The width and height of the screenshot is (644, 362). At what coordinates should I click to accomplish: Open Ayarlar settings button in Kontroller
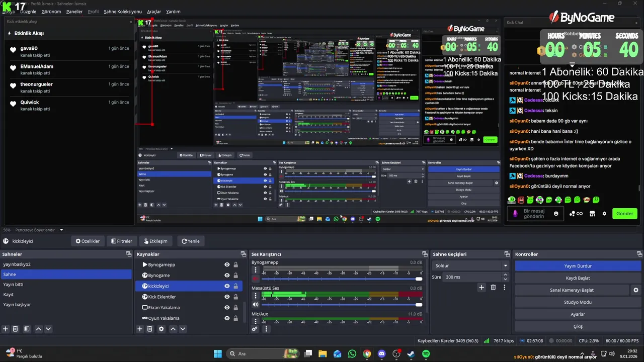[x=578, y=314]
